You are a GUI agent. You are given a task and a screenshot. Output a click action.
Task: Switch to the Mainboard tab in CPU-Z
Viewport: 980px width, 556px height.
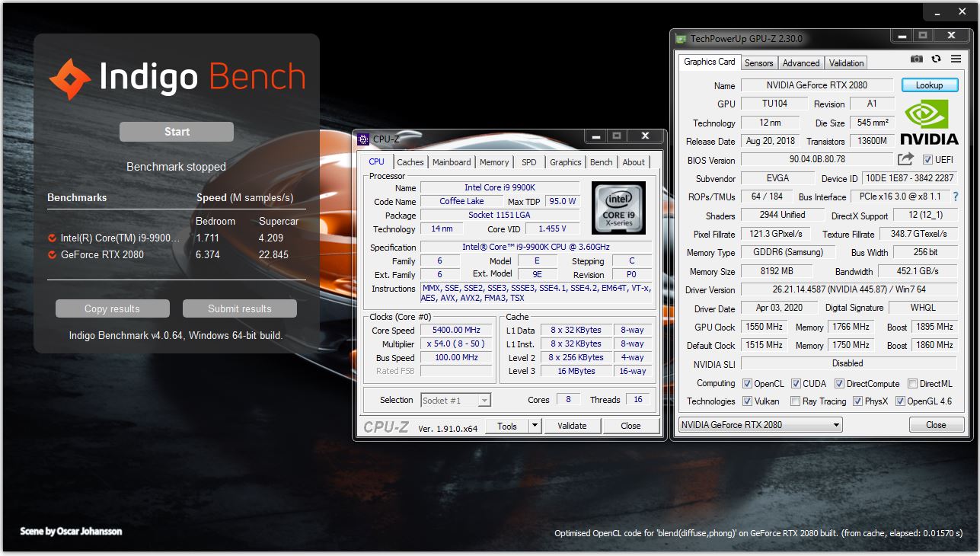pos(452,162)
